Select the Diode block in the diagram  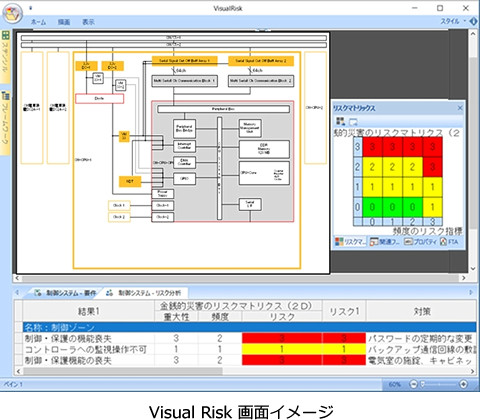coord(99,99)
